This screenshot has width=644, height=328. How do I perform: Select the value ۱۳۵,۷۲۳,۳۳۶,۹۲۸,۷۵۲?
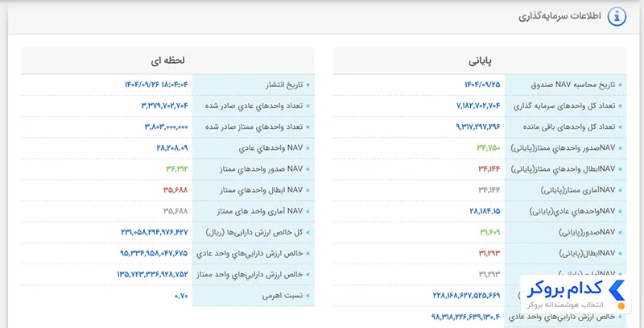coord(152,275)
